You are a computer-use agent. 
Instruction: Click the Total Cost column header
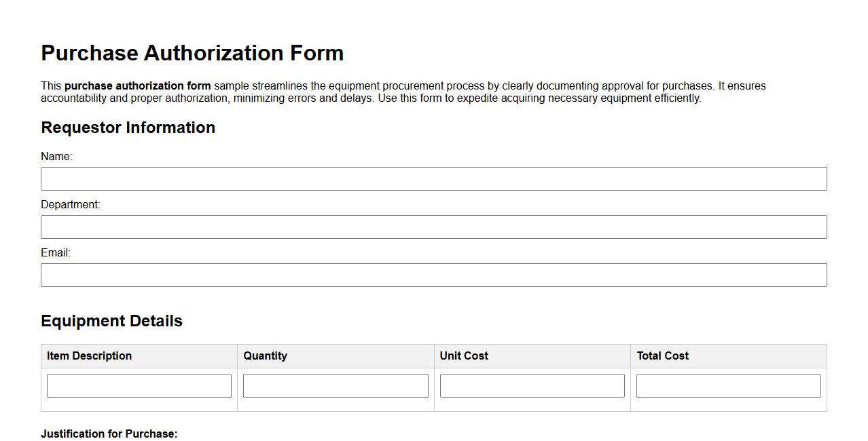tap(662, 356)
